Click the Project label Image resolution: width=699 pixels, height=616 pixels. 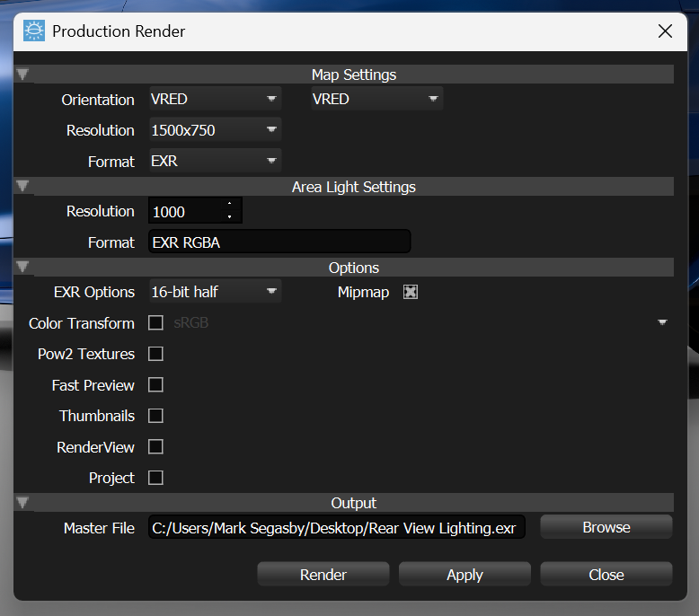111,478
